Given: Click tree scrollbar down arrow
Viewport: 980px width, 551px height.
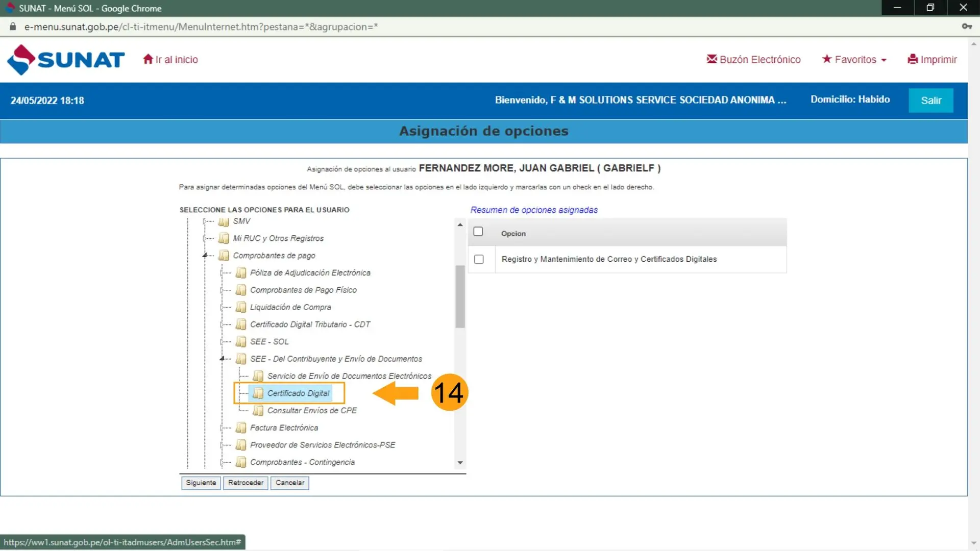Looking at the screenshot, I should point(460,463).
